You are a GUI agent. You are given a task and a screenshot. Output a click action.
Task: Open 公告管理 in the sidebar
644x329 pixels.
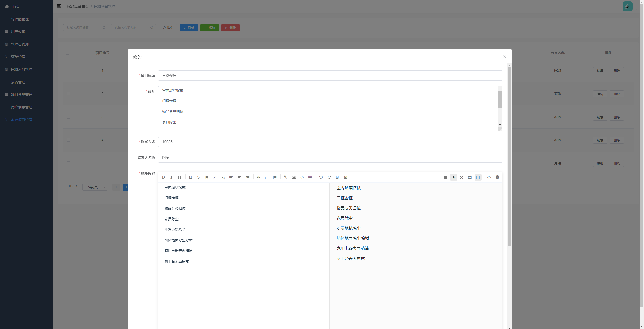(x=18, y=82)
